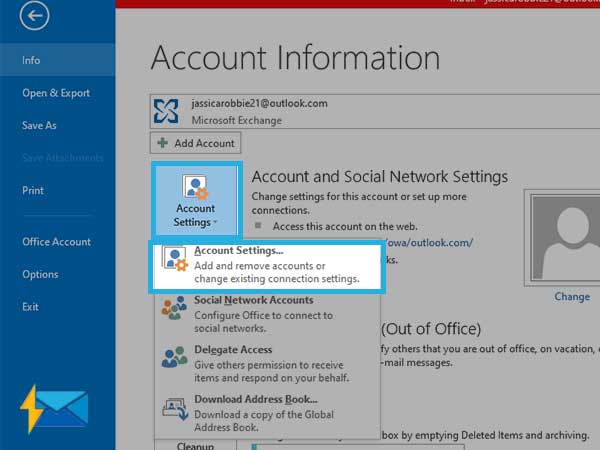Open the Info tab
This screenshot has height=450, width=600.
[x=57, y=60]
